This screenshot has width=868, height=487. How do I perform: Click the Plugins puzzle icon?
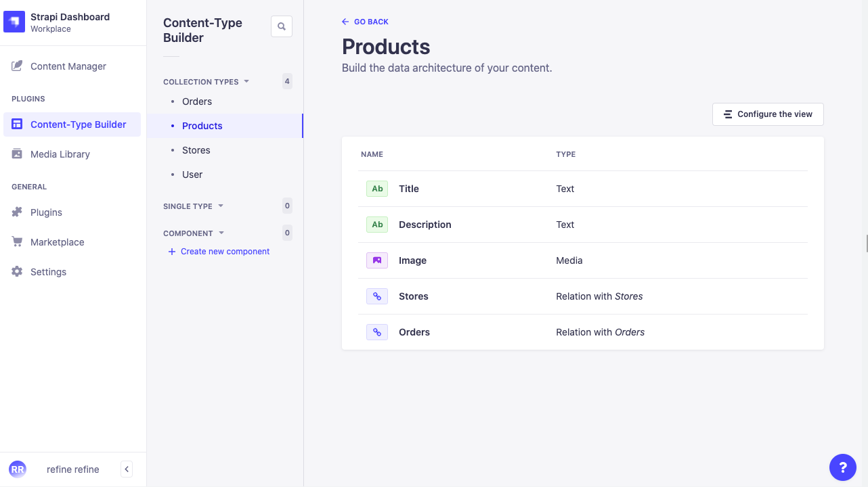tap(16, 212)
